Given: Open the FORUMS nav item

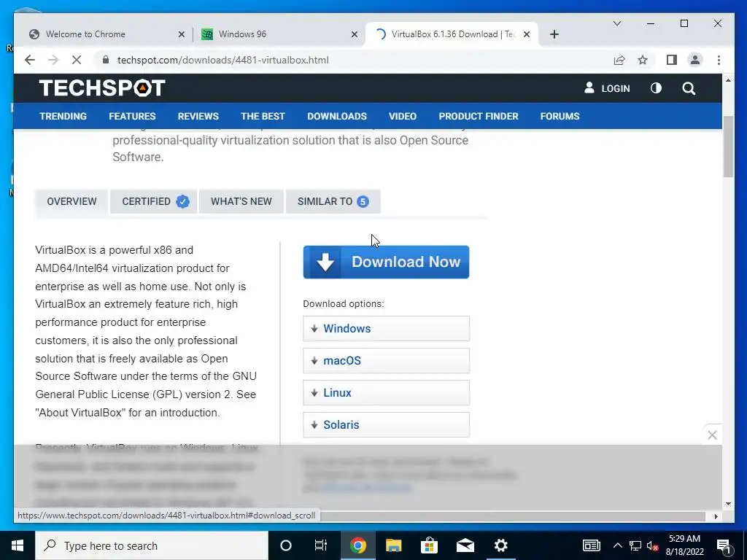Looking at the screenshot, I should click(560, 116).
